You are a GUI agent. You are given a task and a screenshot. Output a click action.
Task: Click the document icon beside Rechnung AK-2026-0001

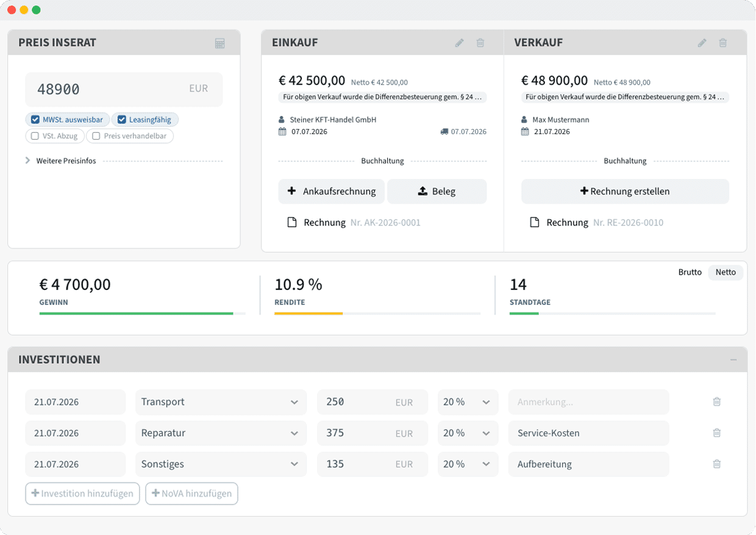pos(292,222)
